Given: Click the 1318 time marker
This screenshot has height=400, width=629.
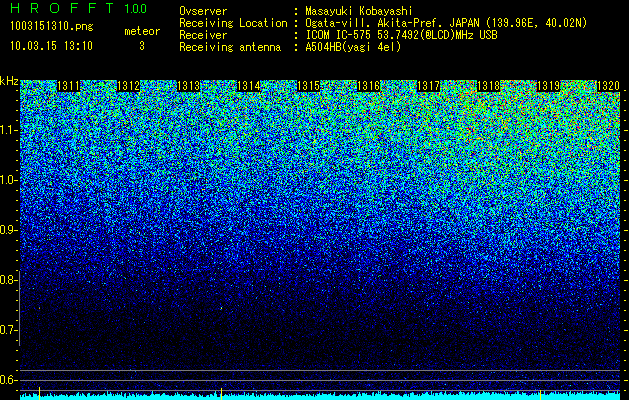Looking at the screenshot, I should pyautogui.click(x=488, y=86).
